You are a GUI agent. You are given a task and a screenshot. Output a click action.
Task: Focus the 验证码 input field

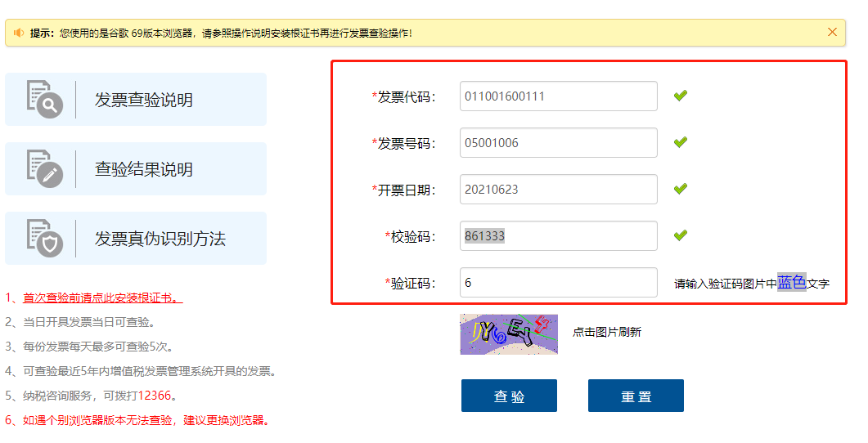coord(558,283)
